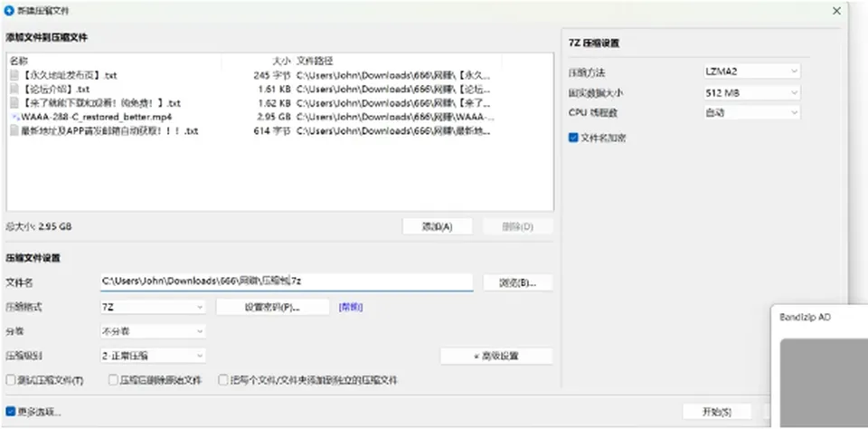Click the 614 字节 size cell
Image resolution: width=868 pixels, height=429 pixels.
tap(272, 131)
